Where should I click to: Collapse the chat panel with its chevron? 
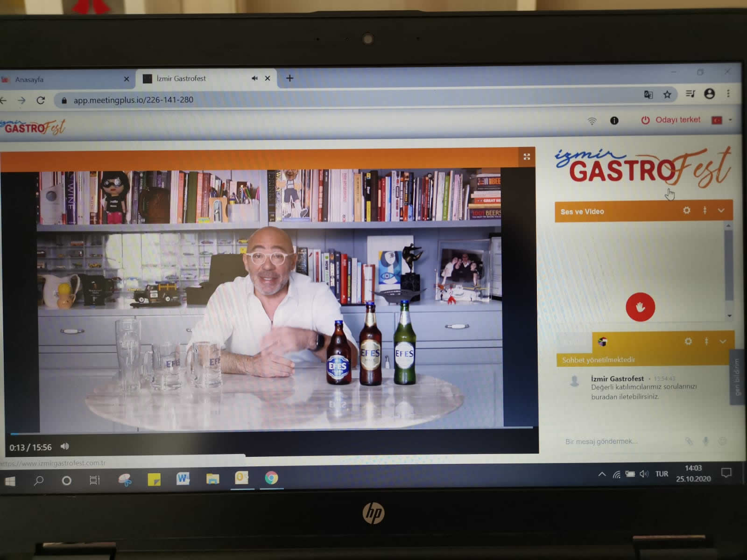(723, 342)
